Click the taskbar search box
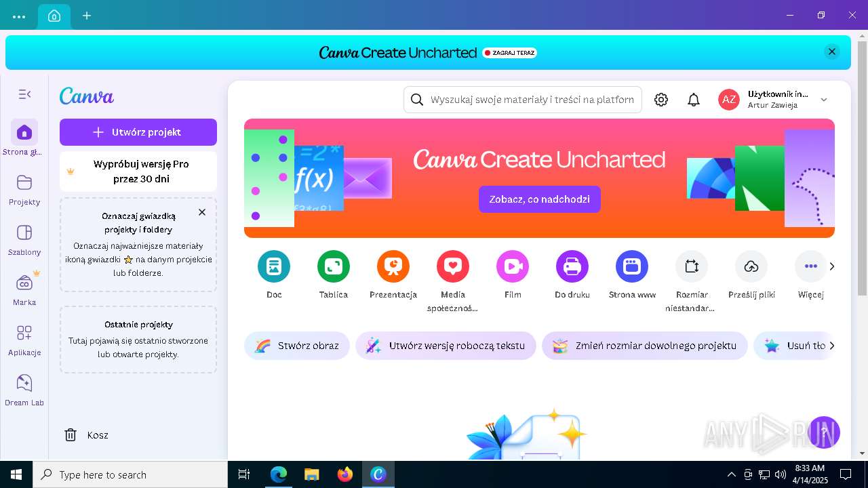 (130, 474)
